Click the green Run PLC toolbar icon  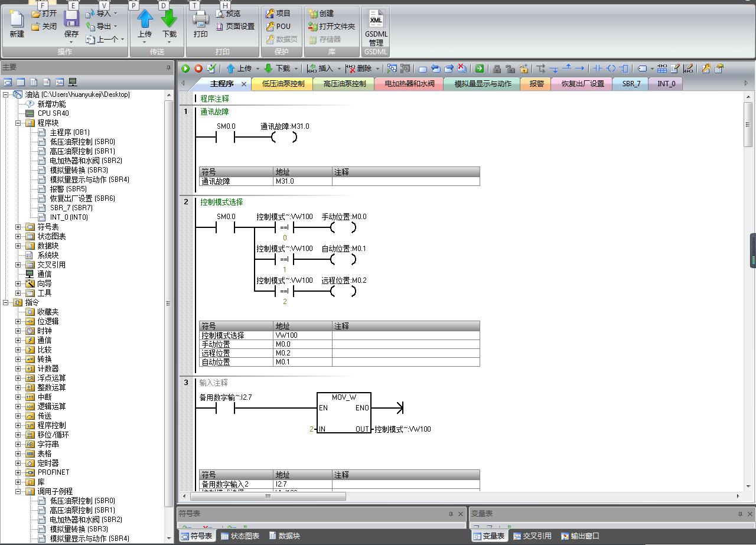185,68
